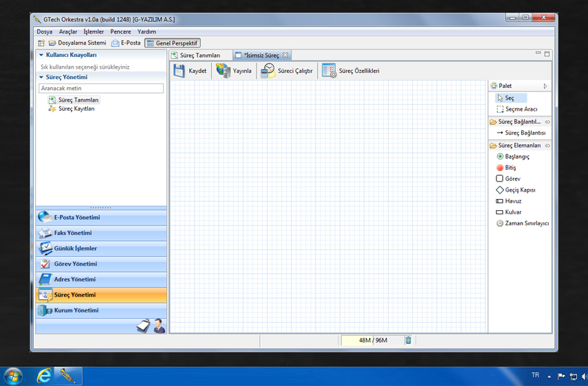Click the Aranacak metin search field
Screen dimensions: 588x386
coord(101,89)
